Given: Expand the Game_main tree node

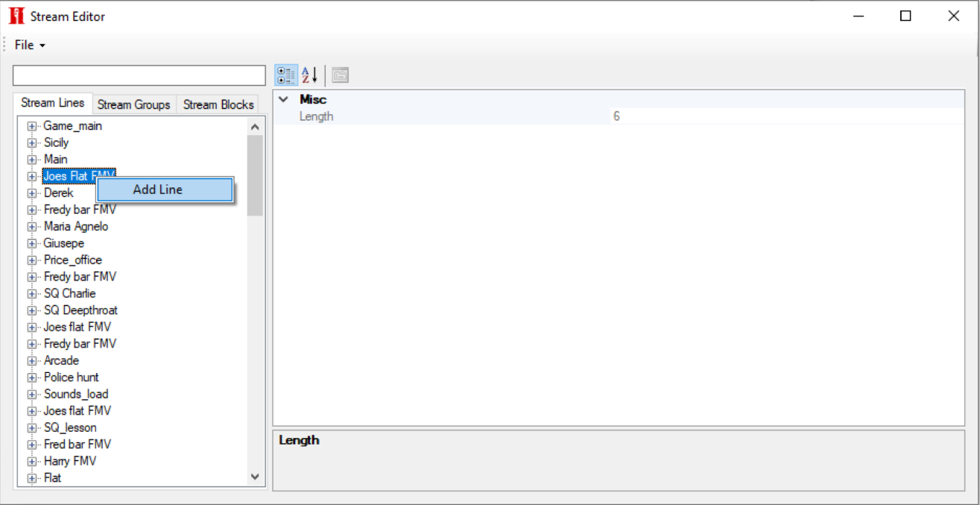Looking at the screenshot, I should [32, 126].
